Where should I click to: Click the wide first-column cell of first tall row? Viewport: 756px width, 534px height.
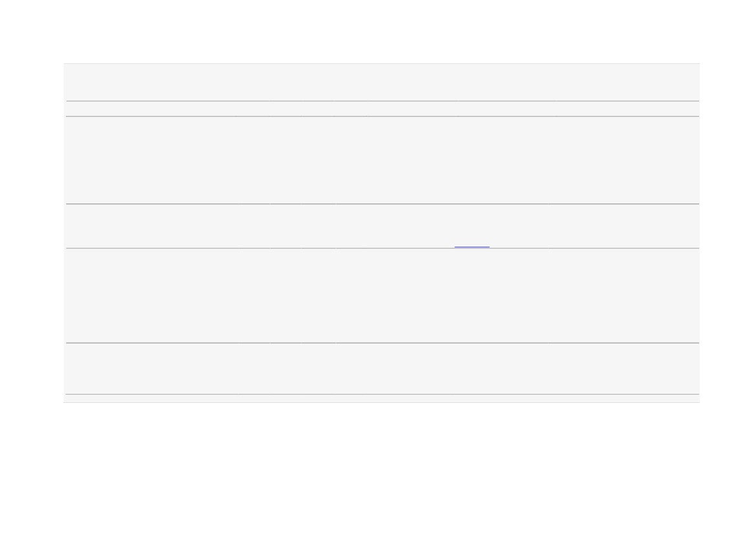[152, 160]
